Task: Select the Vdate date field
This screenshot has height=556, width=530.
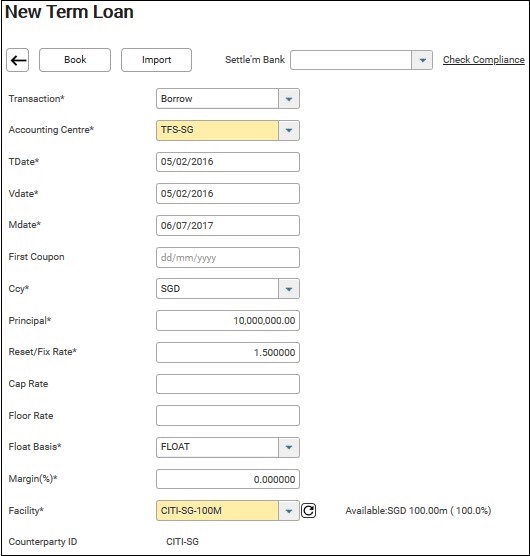Action: click(x=228, y=194)
